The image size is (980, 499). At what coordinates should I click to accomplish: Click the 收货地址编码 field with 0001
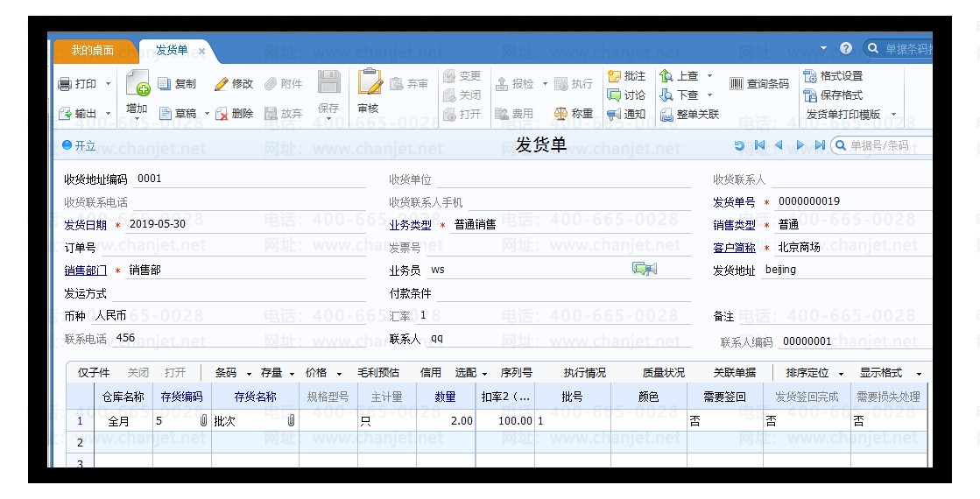pyautogui.click(x=250, y=179)
